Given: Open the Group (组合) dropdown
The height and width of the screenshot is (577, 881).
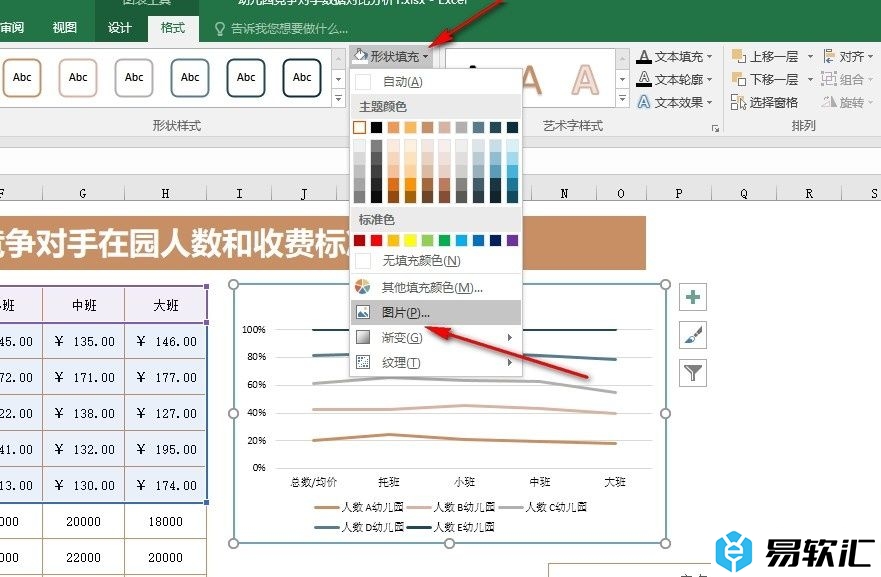Looking at the screenshot, I should pyautogui.click(x=848, y=79).
